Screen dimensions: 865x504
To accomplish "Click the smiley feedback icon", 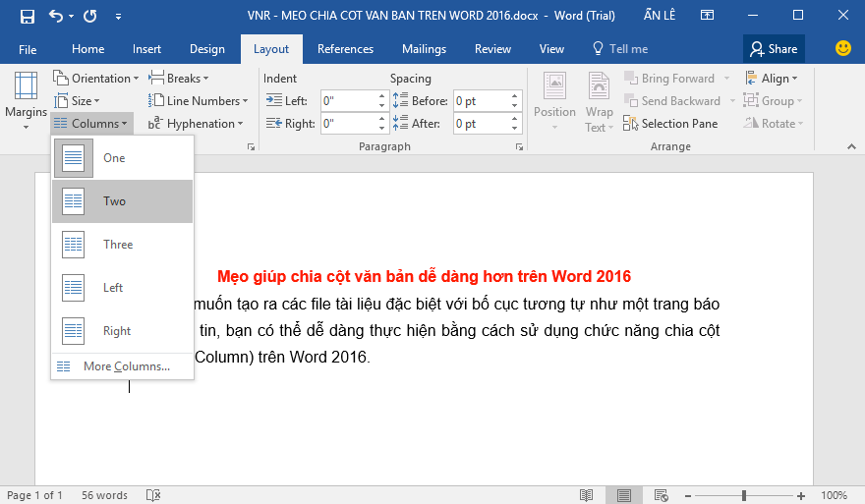I will coord(843,48).
